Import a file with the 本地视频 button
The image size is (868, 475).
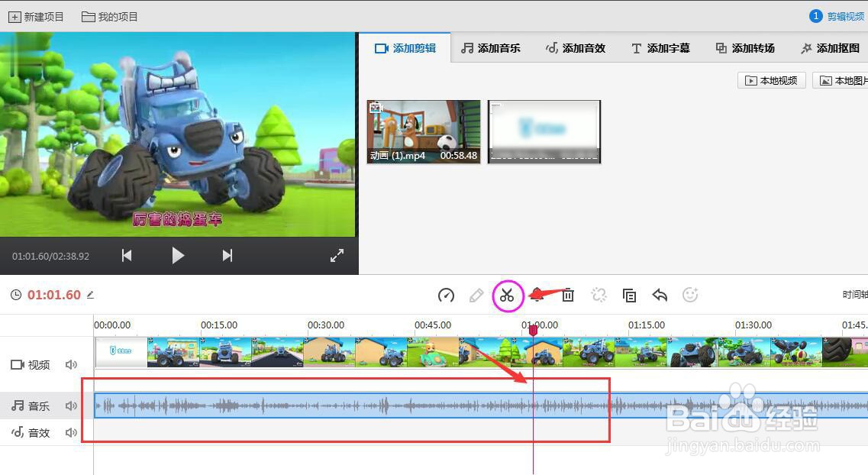772,80
